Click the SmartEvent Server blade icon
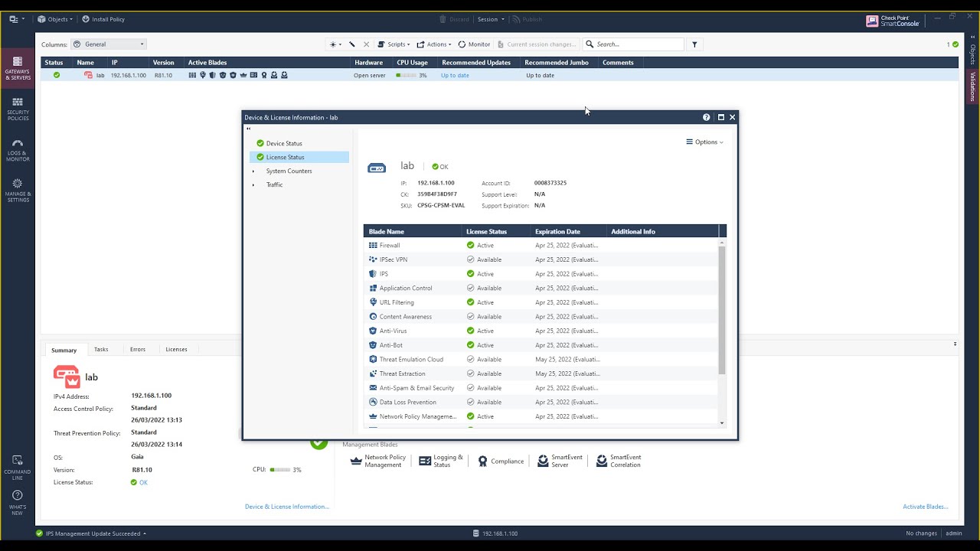Viewport: 980px width, 551px height. [543, 461]
